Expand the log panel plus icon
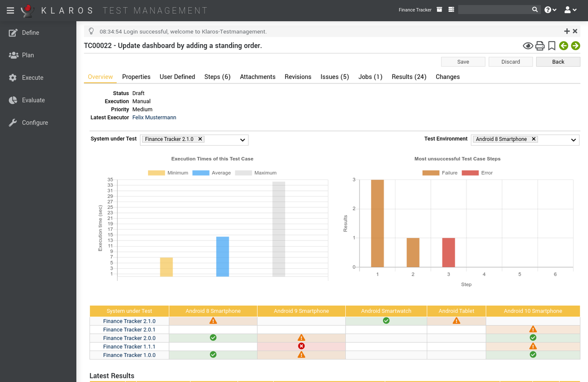588x382 pixels. click(x=567, y=31)
